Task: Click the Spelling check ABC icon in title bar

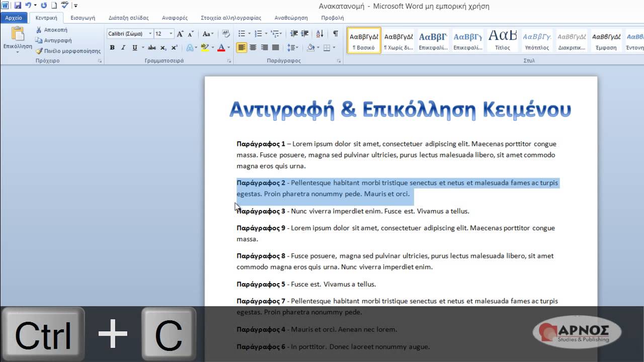Action: (64, 6)
